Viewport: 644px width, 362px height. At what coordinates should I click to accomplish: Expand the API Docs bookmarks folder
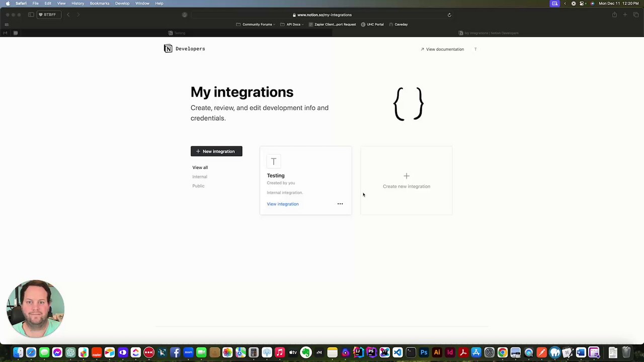coord(292,24)
